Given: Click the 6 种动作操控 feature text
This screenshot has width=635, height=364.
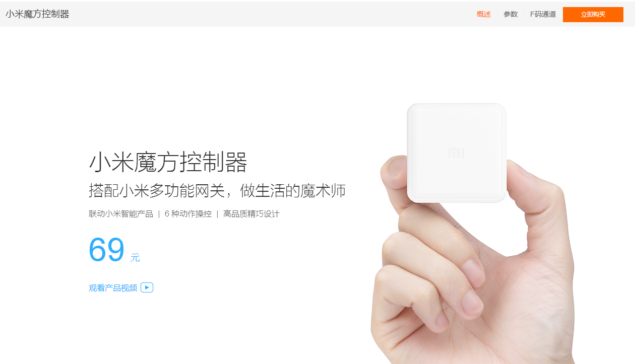Looking at the screenshot, I should click(x=188, y=214).
